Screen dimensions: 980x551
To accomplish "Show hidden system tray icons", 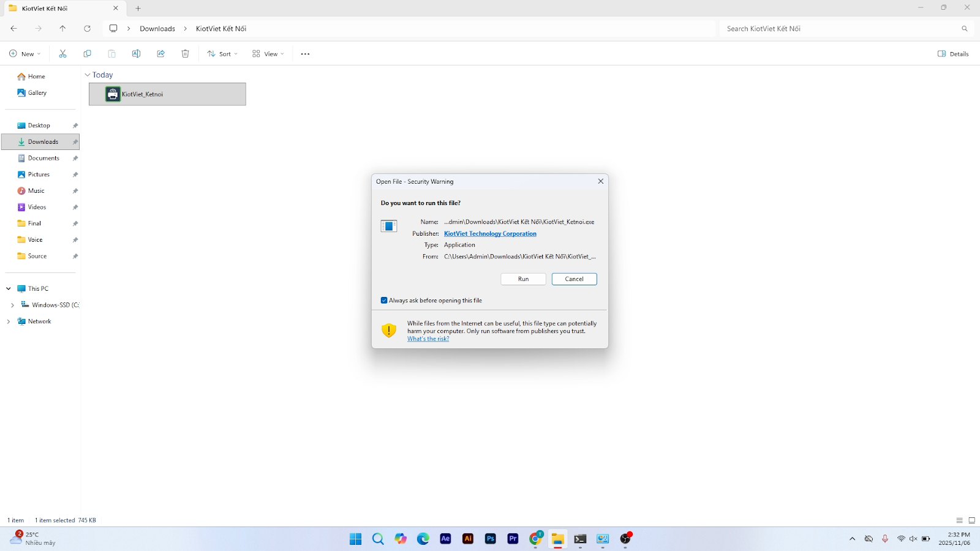I will 852,539.
